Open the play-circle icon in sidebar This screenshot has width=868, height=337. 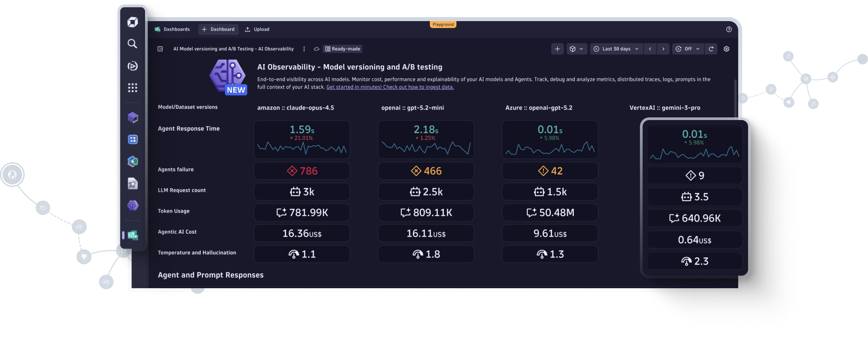(x=133, y=66)
